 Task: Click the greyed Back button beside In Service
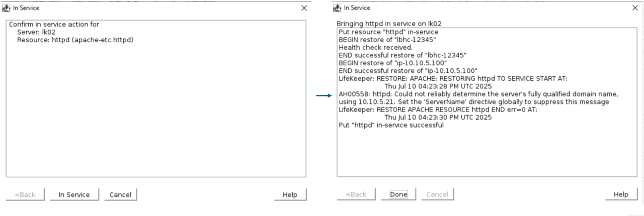click(x=25, y=195)
